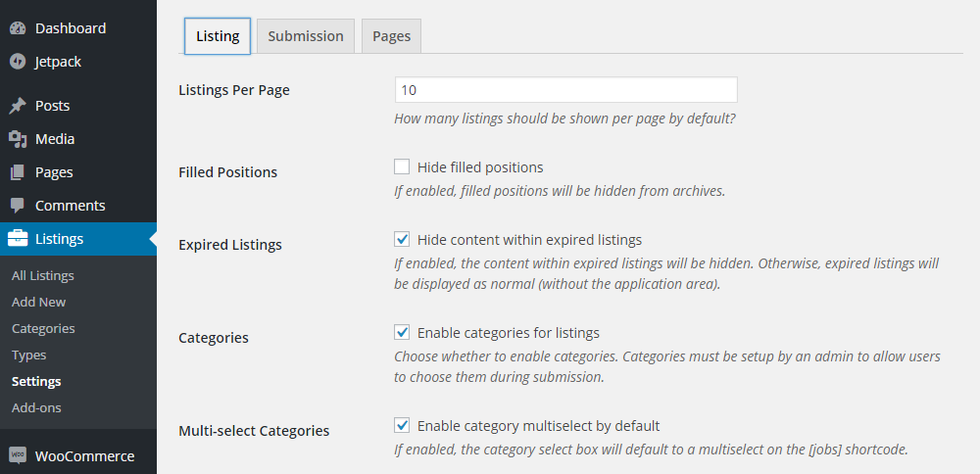
Task: Click the Dashboard gauge icon
Action: click(18, 28)
